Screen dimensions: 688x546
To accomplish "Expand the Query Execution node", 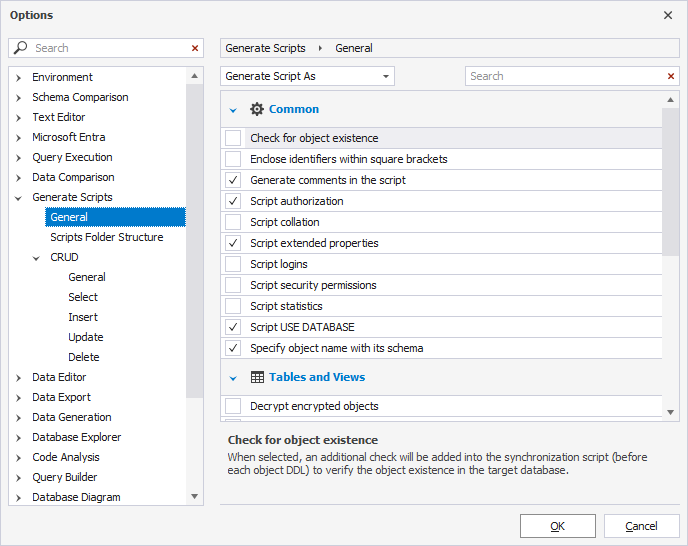I will pos(18,158).
